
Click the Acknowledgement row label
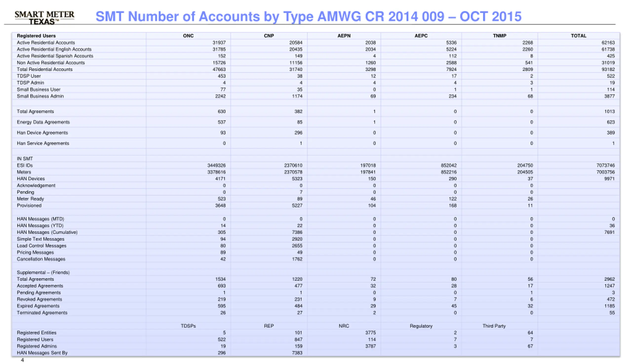point(36,185)
